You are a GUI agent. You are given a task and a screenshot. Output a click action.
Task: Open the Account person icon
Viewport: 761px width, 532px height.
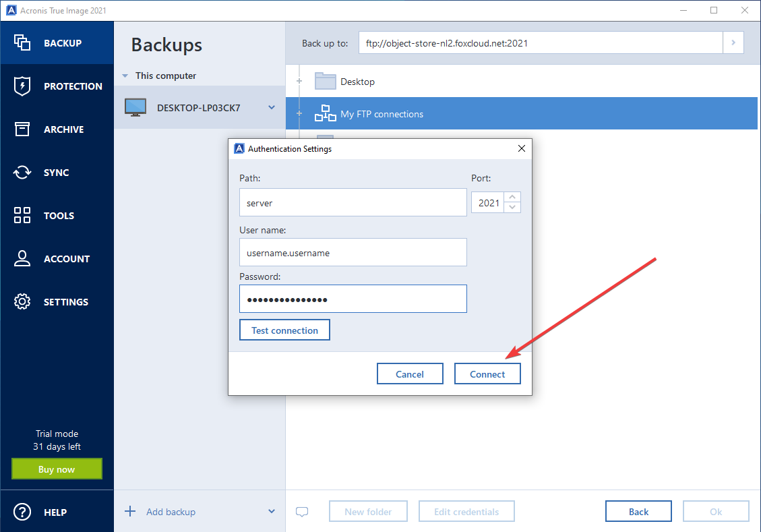pos(22,259)
